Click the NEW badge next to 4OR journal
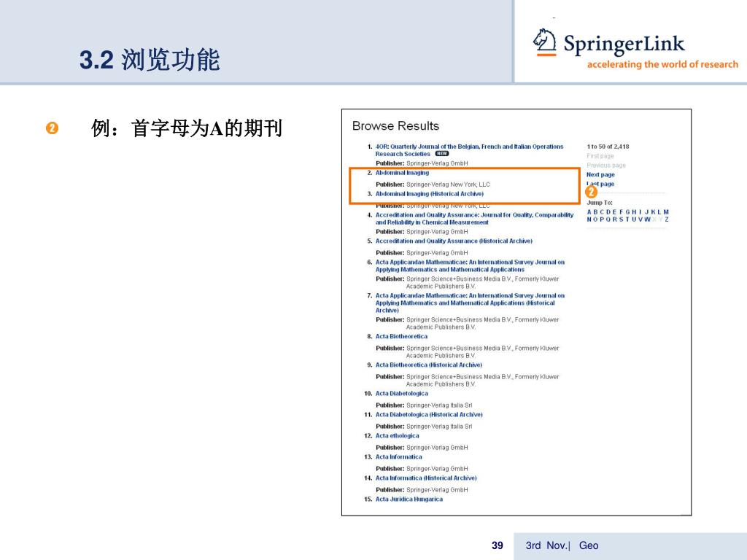Viewport: 747px width, 560px height. [441, 154]
